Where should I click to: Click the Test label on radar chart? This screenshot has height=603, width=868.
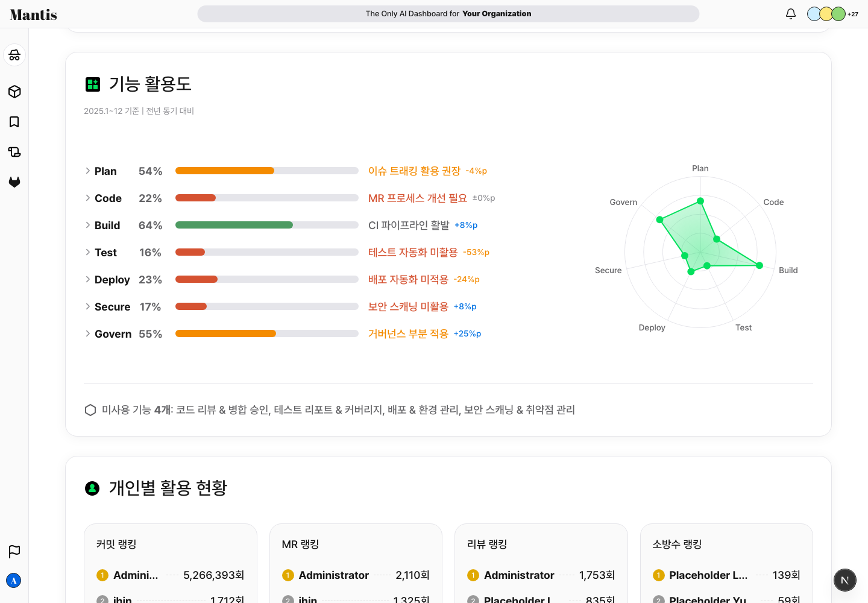[743, 327]
